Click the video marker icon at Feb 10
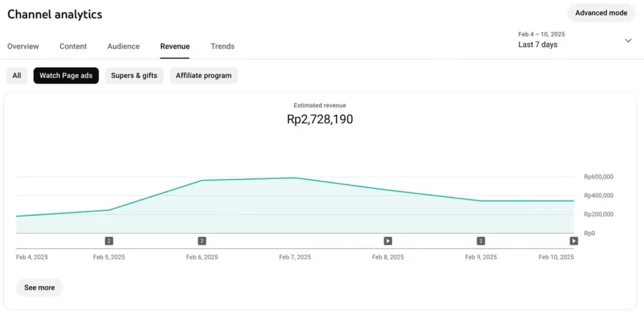644x314 pixels. (x=574, y=241)
